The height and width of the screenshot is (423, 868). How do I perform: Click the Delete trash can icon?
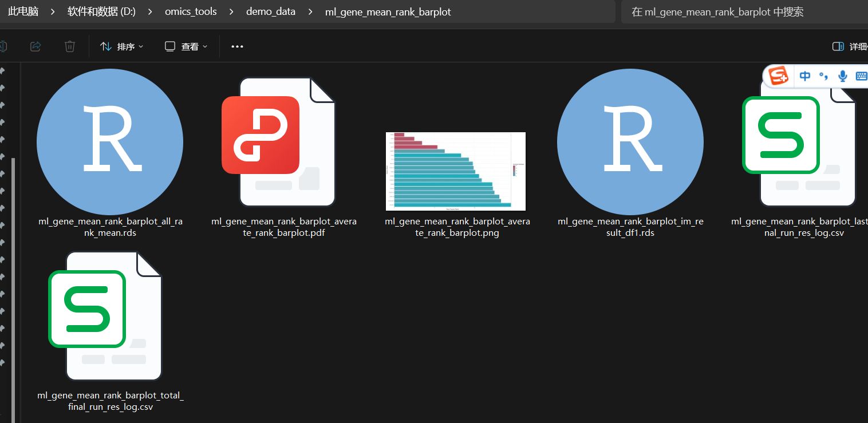[x=70, y=46]
